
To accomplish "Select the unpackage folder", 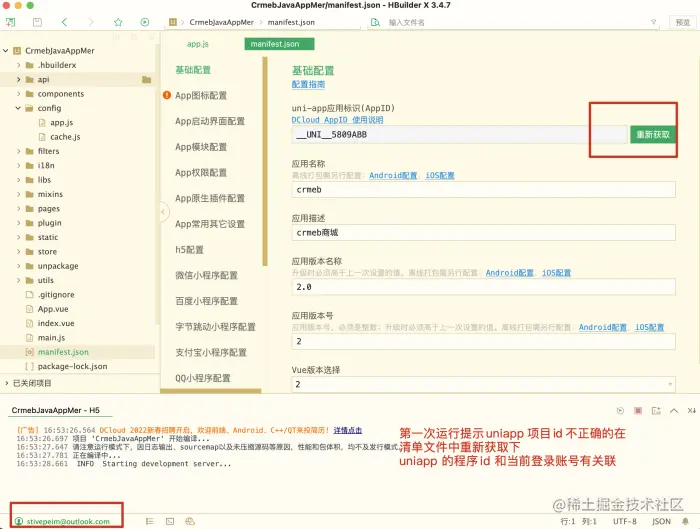I will point(58,266).
